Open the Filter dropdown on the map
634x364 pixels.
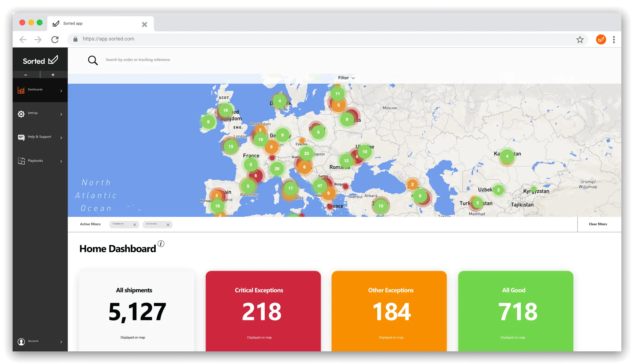(346, 77)
